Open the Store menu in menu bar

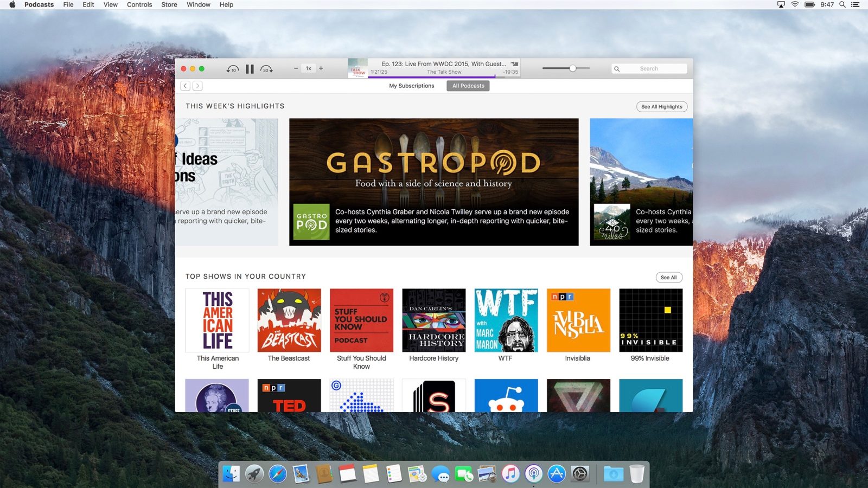click(169, 4)
